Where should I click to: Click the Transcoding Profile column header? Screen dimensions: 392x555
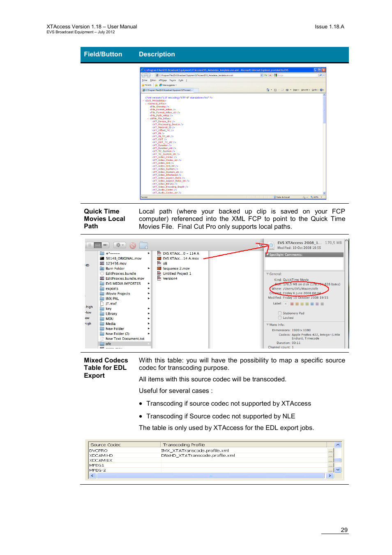pos(244,445)
